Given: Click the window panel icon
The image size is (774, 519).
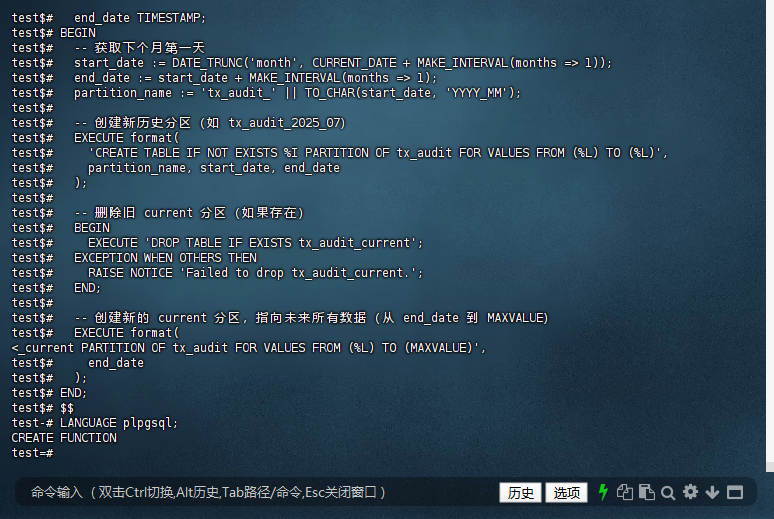Looking at the screenshot, I should click(735, 492).
